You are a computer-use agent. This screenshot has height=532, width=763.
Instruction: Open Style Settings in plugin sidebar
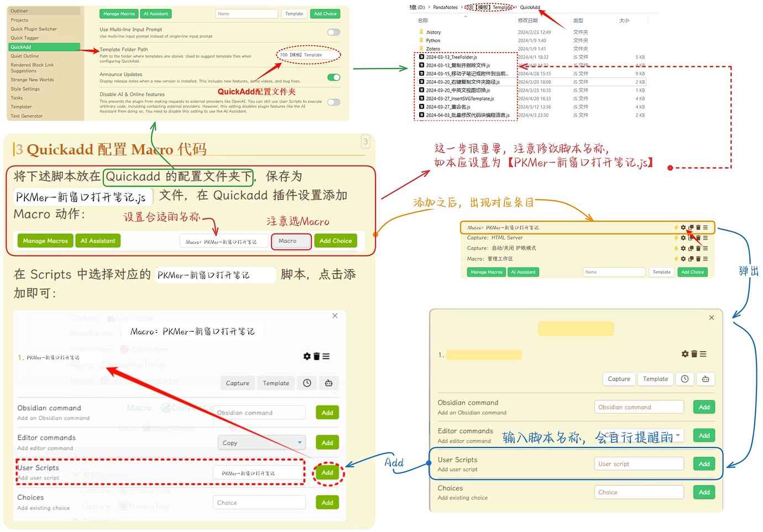coord(25,88)
